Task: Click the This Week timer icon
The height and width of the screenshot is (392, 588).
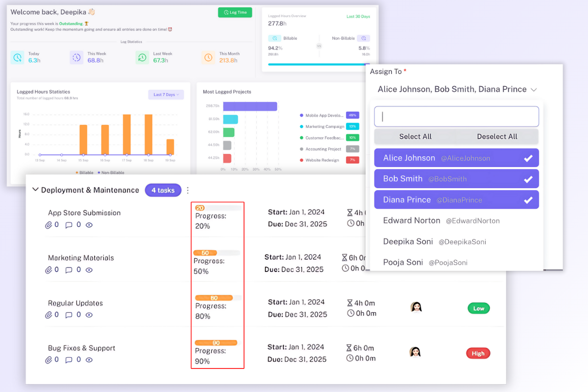Action: pyautogui.click(x=76, y=57)
